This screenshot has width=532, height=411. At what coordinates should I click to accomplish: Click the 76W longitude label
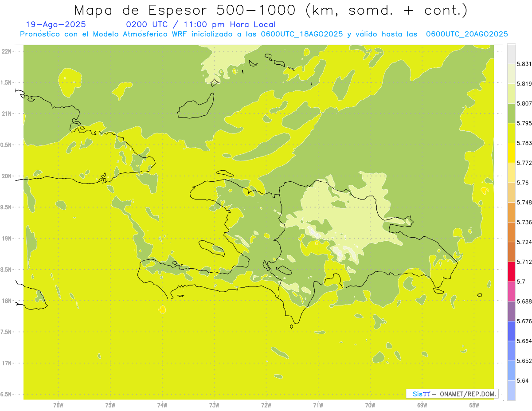tap(58, 405)
